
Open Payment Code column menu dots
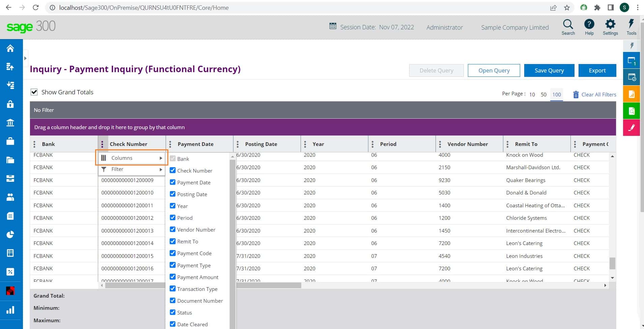[x=575, y=144]
